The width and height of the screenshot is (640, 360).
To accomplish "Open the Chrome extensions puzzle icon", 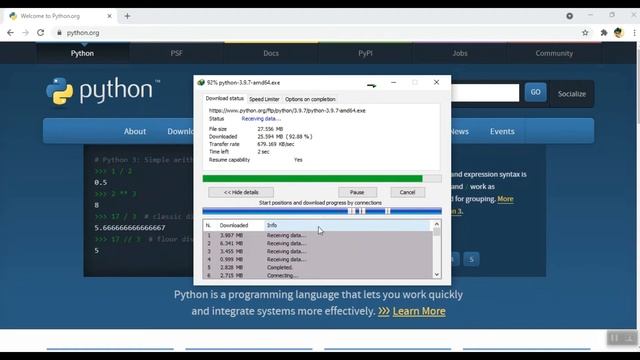I will [604, 33].
